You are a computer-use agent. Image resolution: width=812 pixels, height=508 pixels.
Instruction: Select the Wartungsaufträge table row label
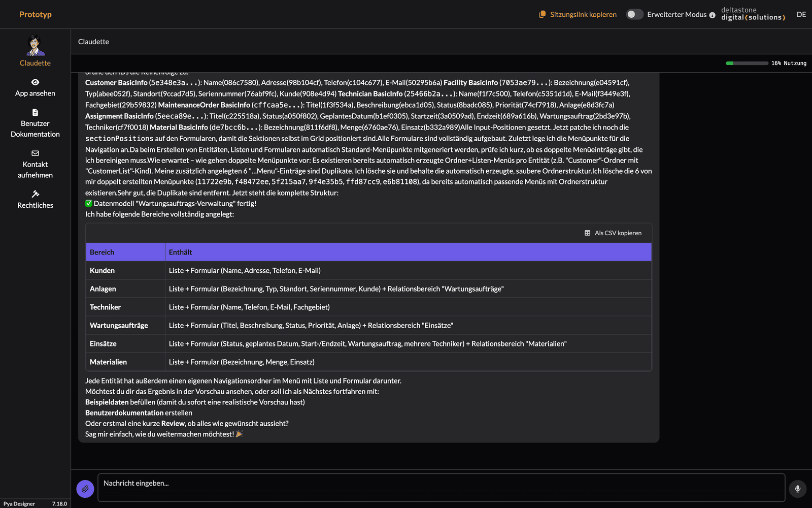coord(119,325)
